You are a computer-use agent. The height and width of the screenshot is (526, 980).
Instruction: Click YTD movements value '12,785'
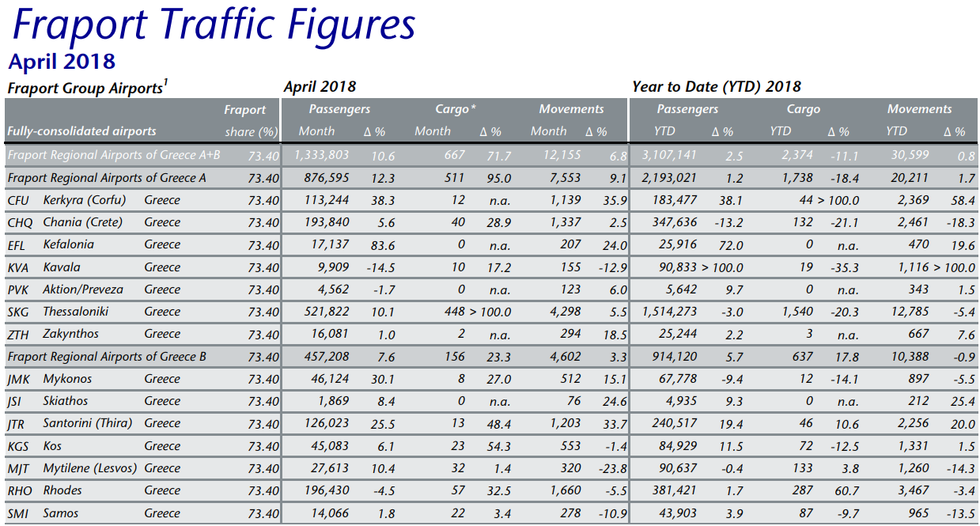(x=910, y=312)
